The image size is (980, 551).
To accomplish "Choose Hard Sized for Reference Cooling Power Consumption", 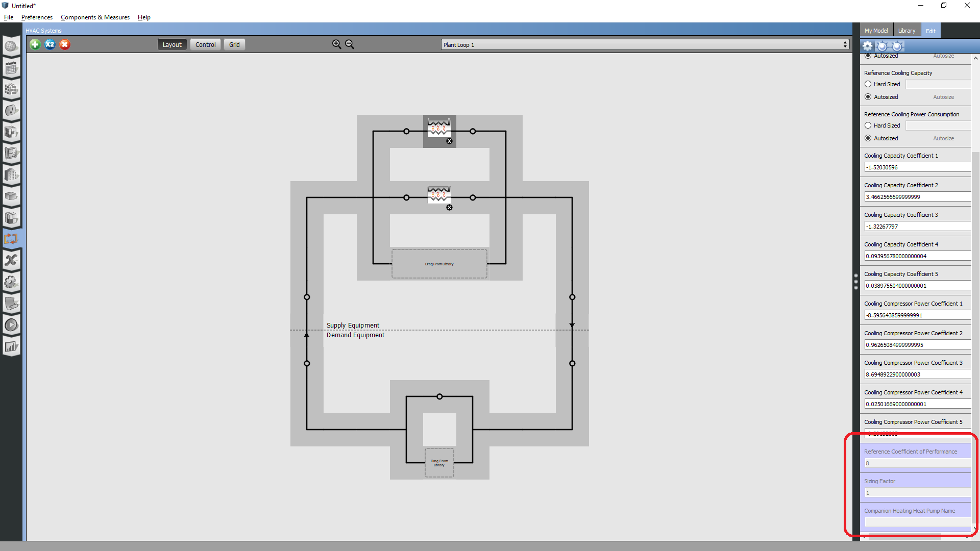I will pos(869,126).
